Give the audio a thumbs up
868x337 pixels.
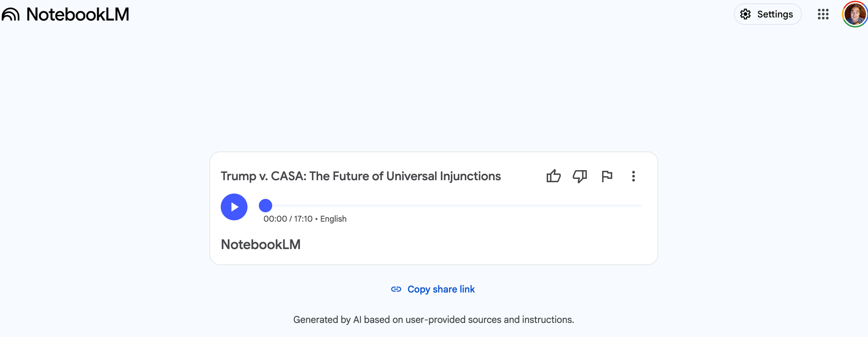click(x=553, y=176)
